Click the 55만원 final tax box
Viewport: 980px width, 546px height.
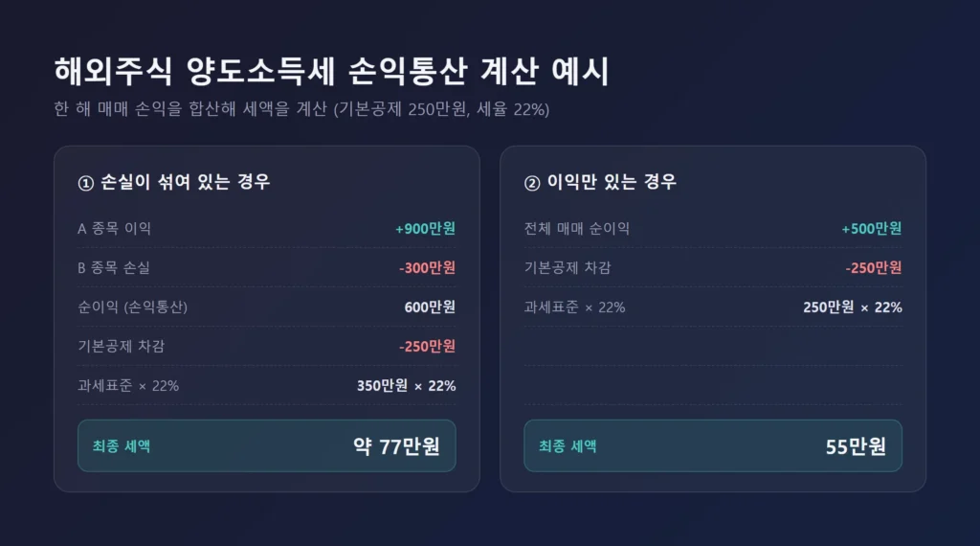coord(713,446)
